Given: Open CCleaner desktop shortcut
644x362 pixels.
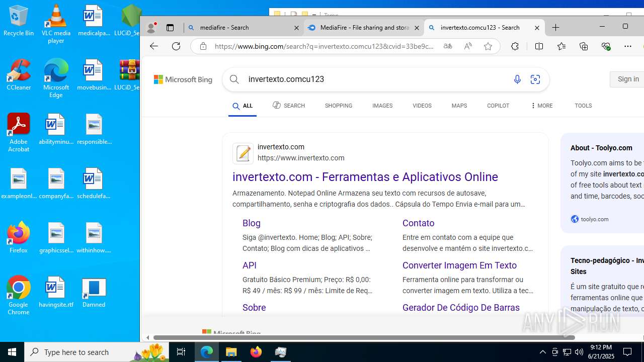Looking at the screenshot, I should click(x=19, y=75).
